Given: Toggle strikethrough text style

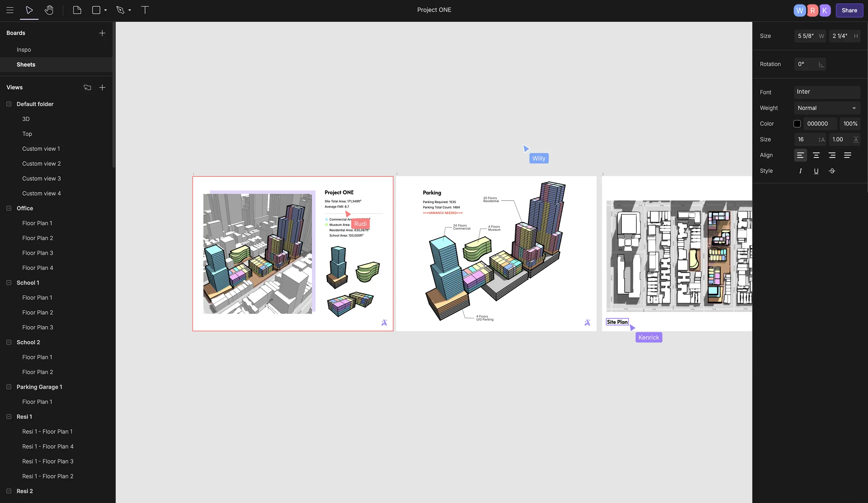Looking at the screenshot, I should (832, 171).
